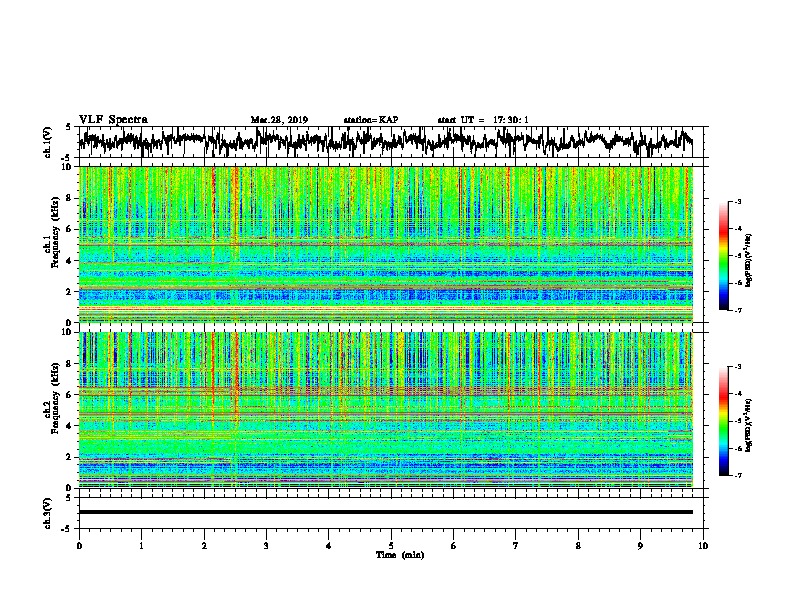Click the ch.2 colorbar beside the lower spectrogram
This screenshot has height=612, width=792.
tap(723, 421)
